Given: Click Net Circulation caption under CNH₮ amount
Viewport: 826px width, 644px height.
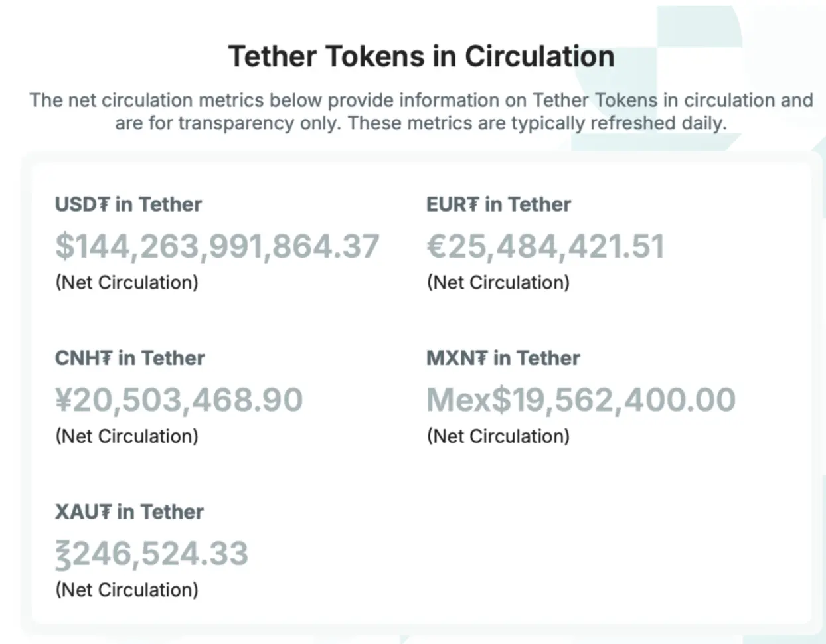Looking at the screenshot, I should [x=127, y=436].
